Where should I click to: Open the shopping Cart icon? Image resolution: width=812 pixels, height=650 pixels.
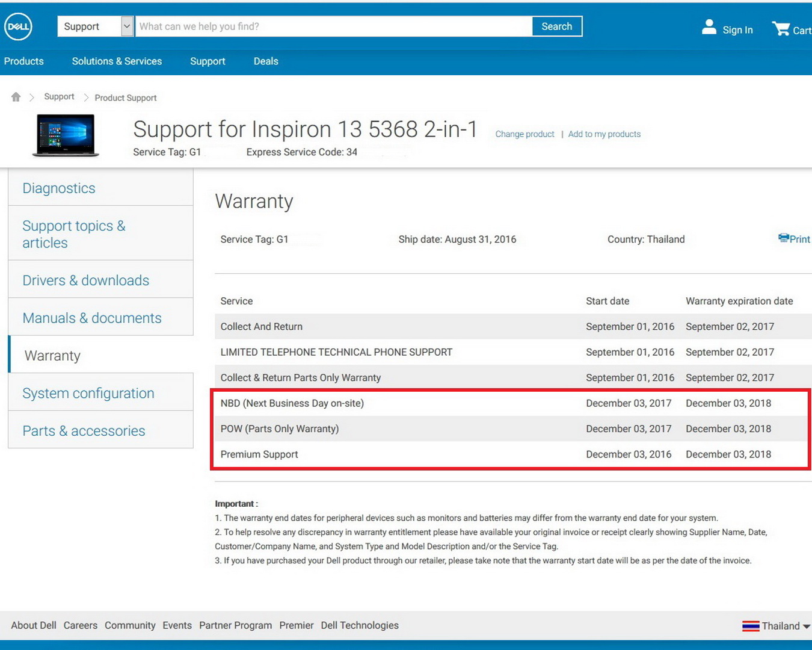pos(781,28)
